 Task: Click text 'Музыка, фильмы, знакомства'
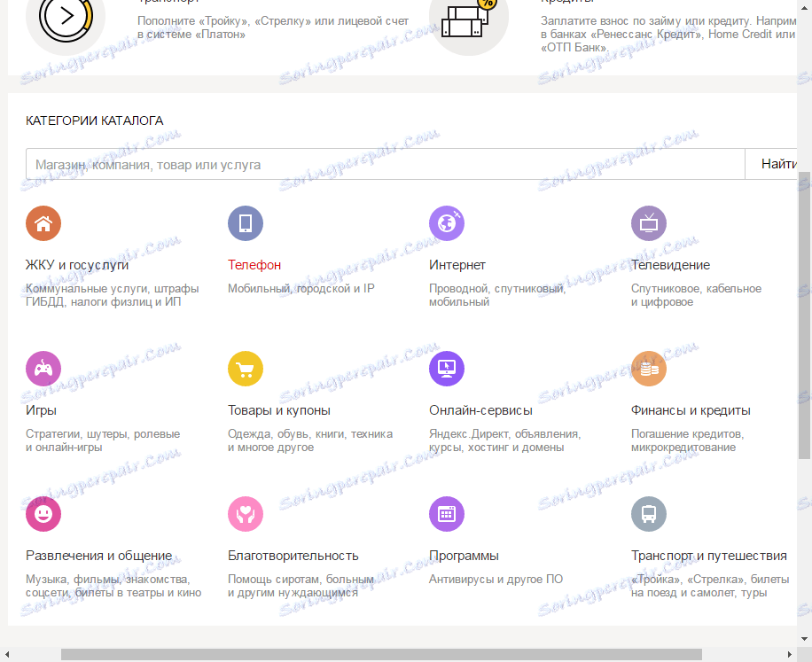[x=108, y=580]
